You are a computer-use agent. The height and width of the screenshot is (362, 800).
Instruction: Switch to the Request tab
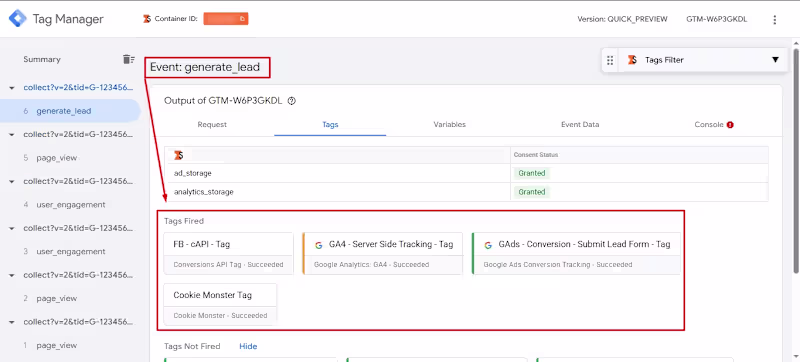click(x=212, y=124)
